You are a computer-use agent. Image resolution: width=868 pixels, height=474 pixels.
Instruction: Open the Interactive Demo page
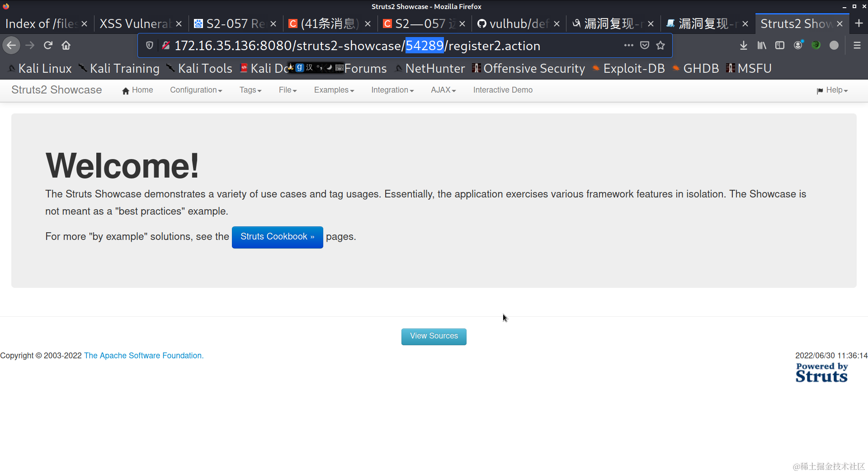click(x=503, y=90)
